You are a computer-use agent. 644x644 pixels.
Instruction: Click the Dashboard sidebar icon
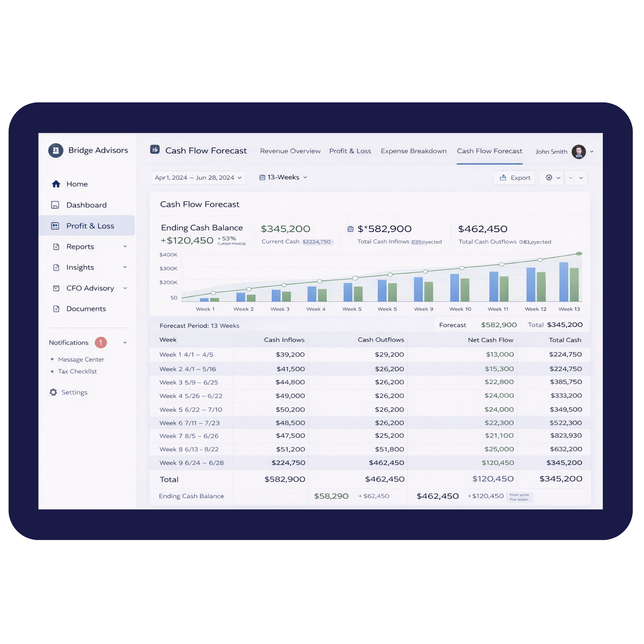pyautogui.click(x=55, y=205)
